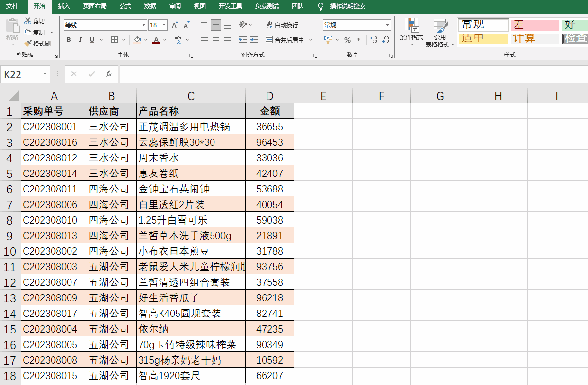588x385 pixels.
Task: Select column D header
Action: [269, 96]
